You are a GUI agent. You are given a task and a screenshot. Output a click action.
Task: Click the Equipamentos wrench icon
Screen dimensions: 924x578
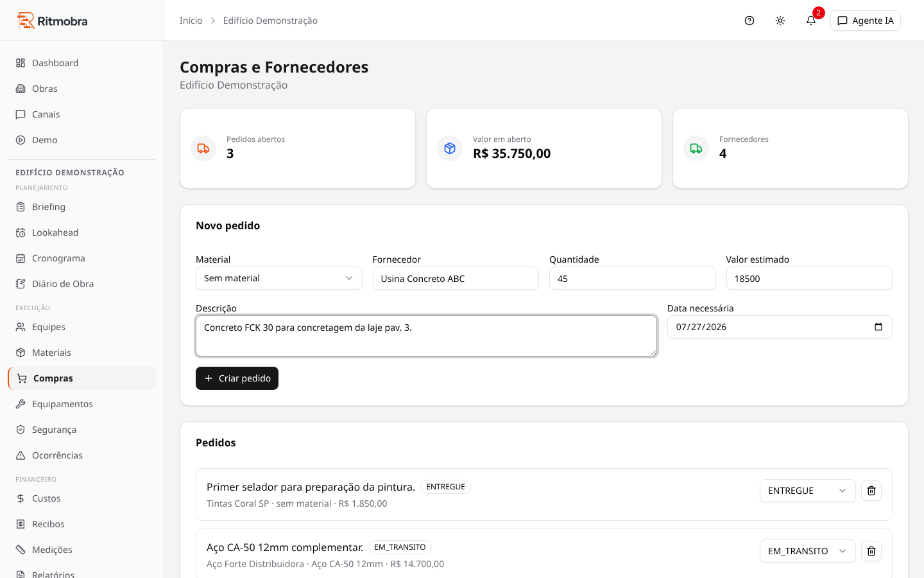pos(21,404)
